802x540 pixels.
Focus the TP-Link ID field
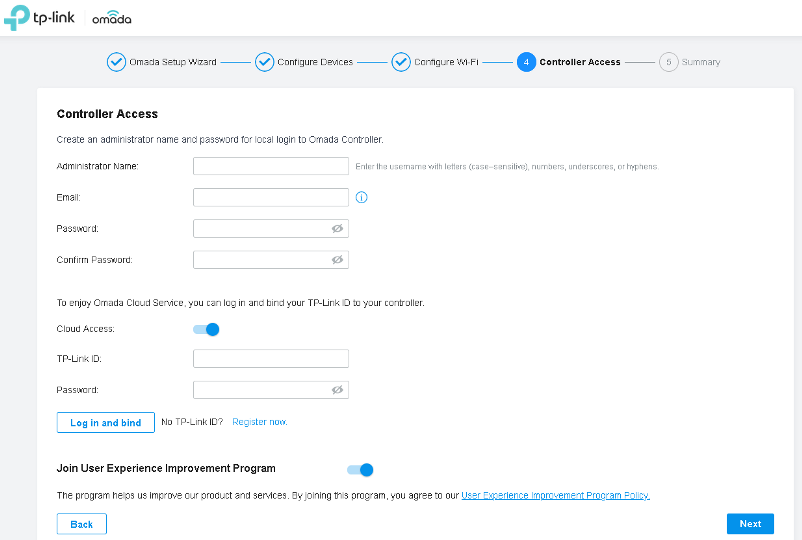click(271, 358)
